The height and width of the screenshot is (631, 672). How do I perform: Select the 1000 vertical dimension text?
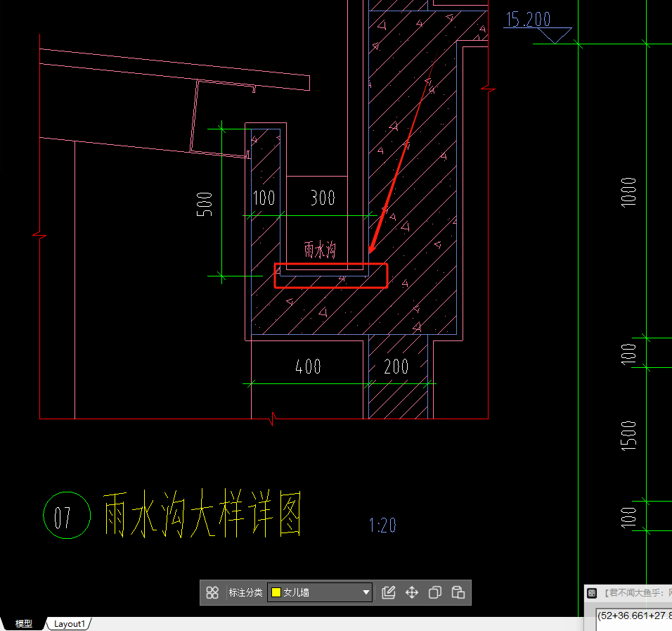click(x=628, y=192)
